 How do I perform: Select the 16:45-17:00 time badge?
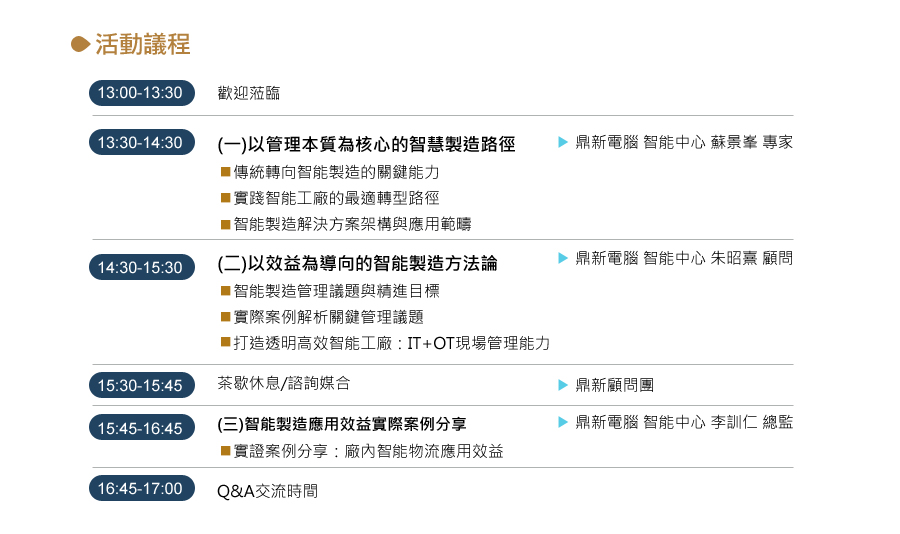point(142,489)
